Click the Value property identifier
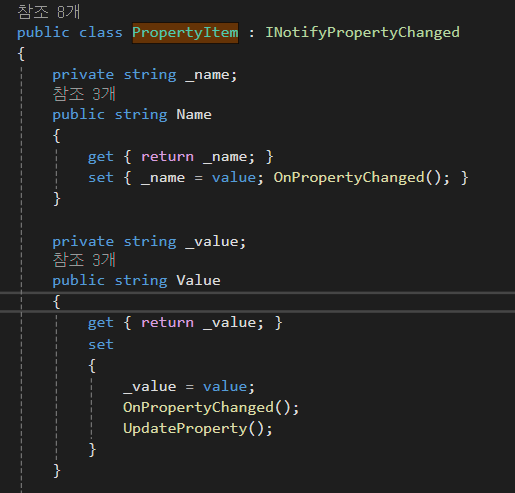This screenshot has height=493, width=515. pos(198,281)
